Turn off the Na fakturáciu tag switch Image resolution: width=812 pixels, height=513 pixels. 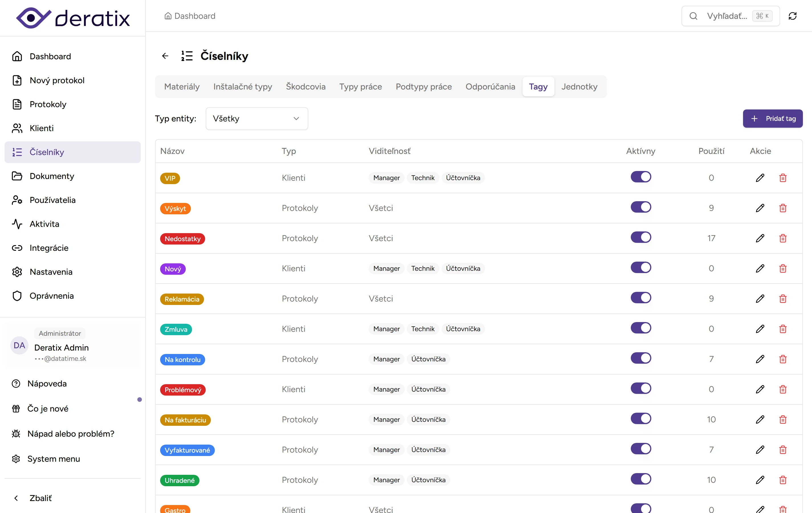641,419
